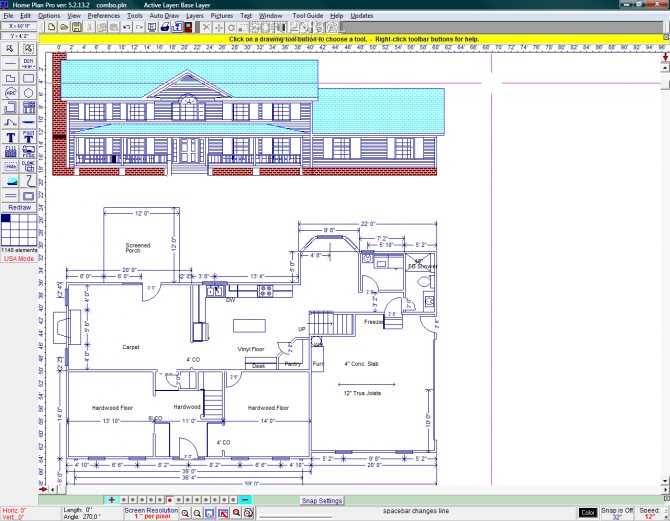
Task: Select the single Line drawing tool
Action: (x=10, y=64)
